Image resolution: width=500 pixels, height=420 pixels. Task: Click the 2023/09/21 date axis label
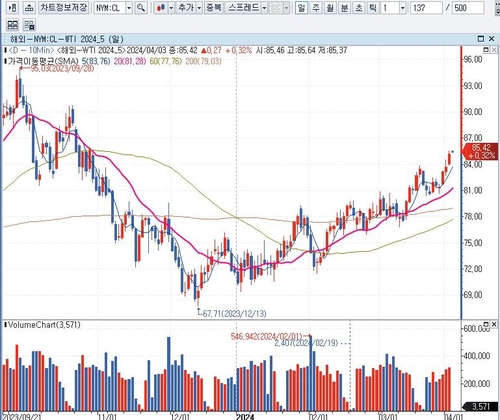(x=22, y=417)
